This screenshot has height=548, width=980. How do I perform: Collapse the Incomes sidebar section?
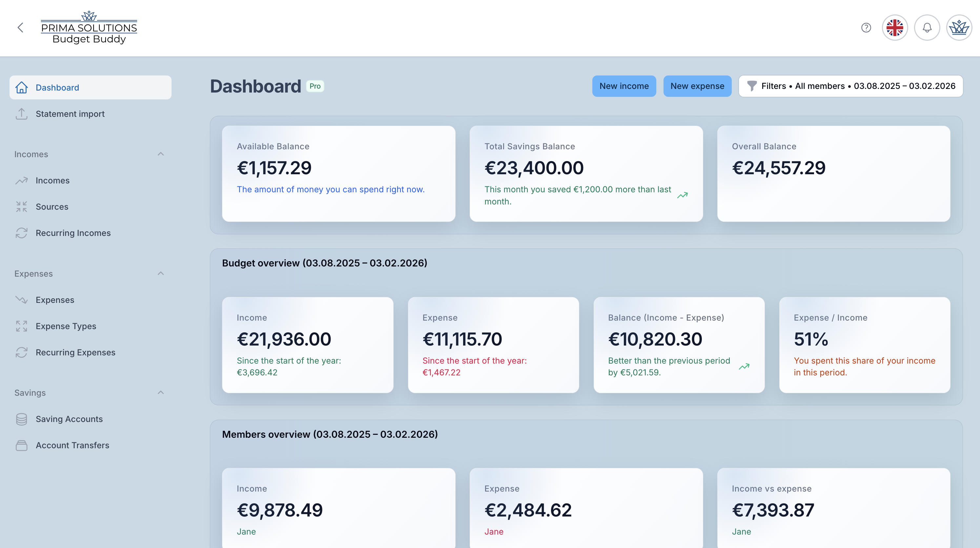160,154
